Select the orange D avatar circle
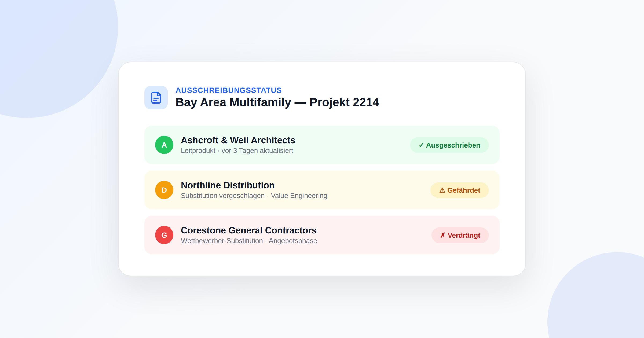644x338 pixels. [x=164, y=190]
